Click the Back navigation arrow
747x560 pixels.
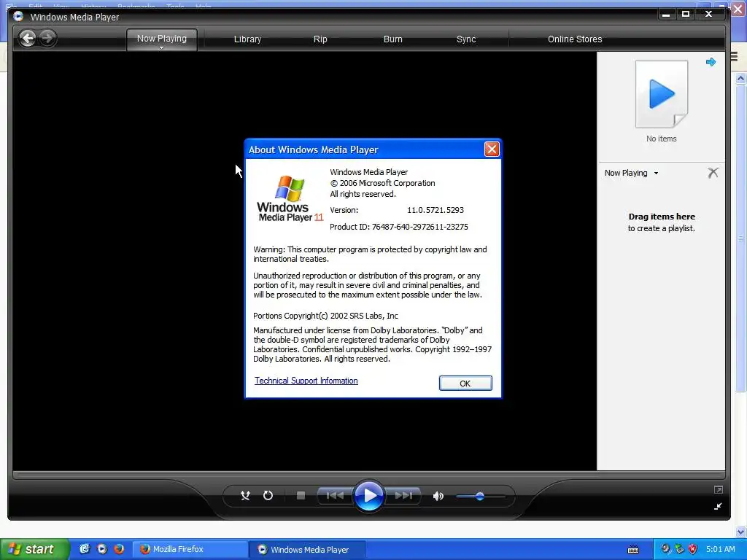(x=28, y=38)
